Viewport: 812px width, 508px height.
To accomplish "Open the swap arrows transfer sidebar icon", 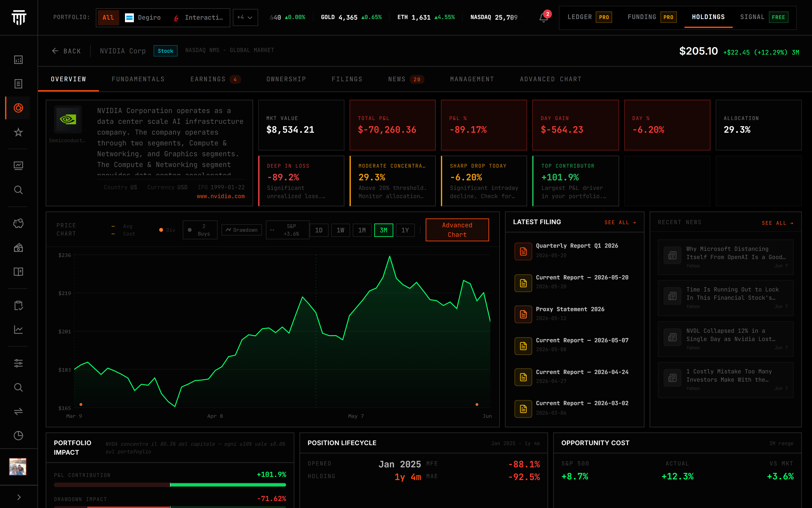I will click(18, 411).
